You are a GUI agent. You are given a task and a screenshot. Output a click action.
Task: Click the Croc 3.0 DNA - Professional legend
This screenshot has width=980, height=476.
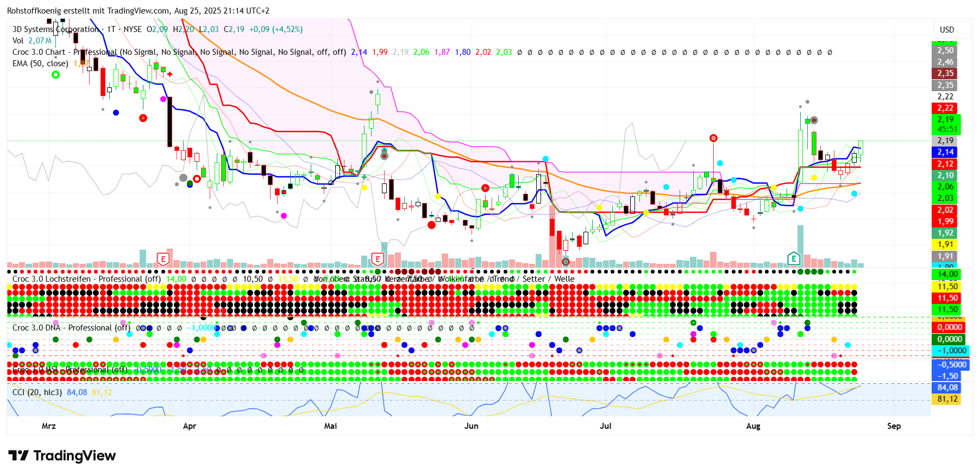pos(71,328)
